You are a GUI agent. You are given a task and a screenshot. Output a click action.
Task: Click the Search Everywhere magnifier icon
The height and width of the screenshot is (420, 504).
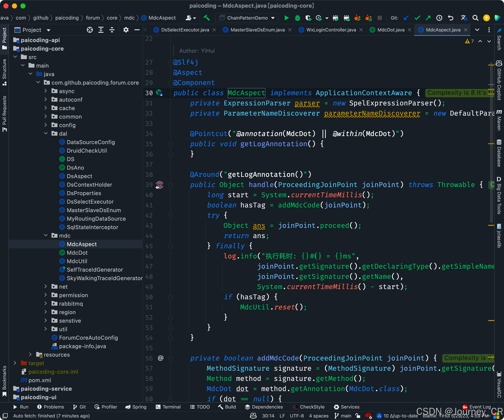(475, 18)
